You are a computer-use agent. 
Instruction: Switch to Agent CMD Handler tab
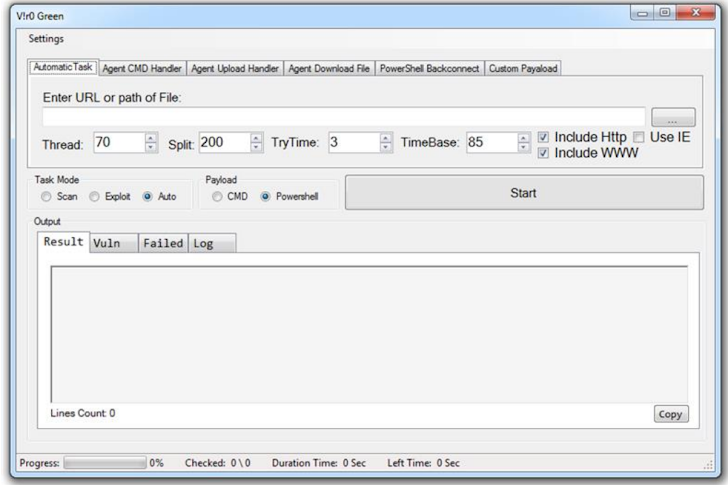(144, 68)
